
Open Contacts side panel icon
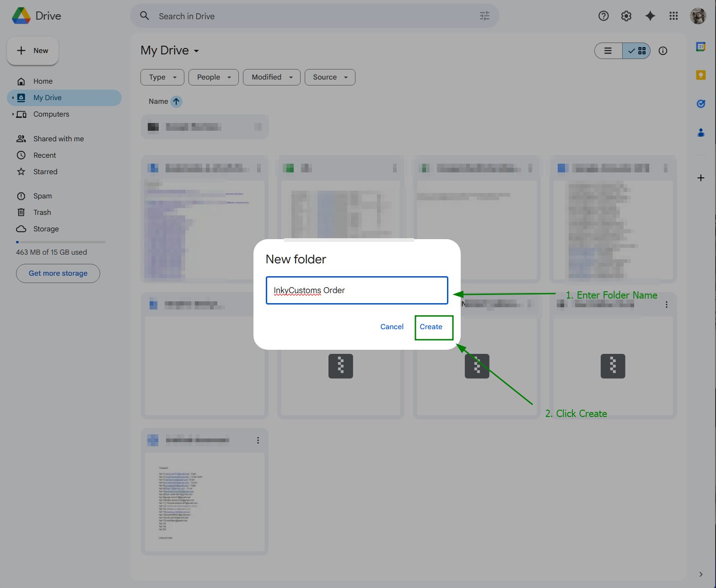point(701,133)
